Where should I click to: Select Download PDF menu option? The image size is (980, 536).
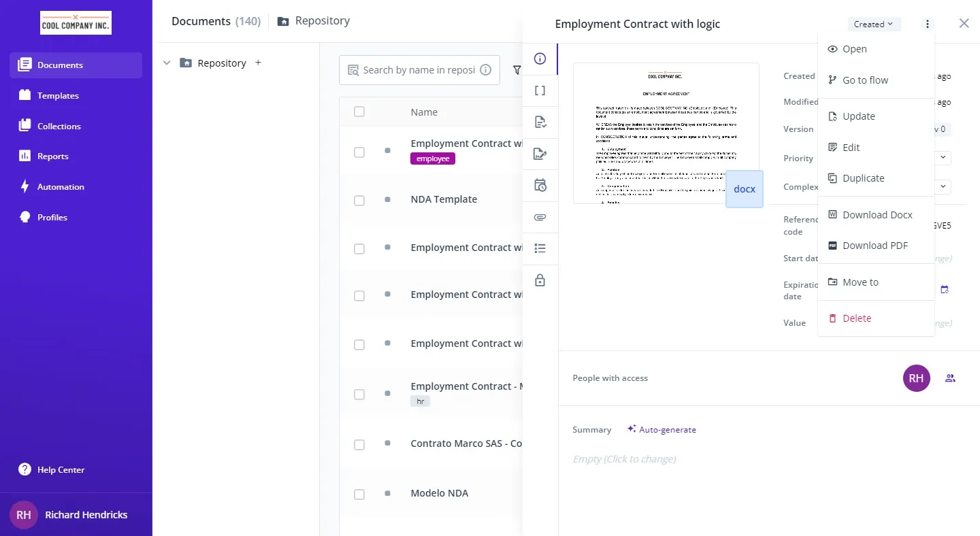(x=875, y=246)
